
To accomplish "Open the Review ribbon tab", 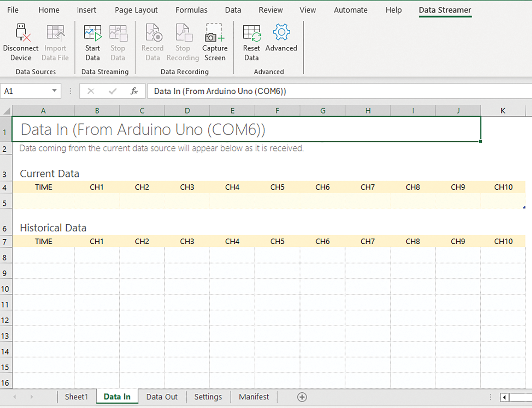I will [271, 10].
